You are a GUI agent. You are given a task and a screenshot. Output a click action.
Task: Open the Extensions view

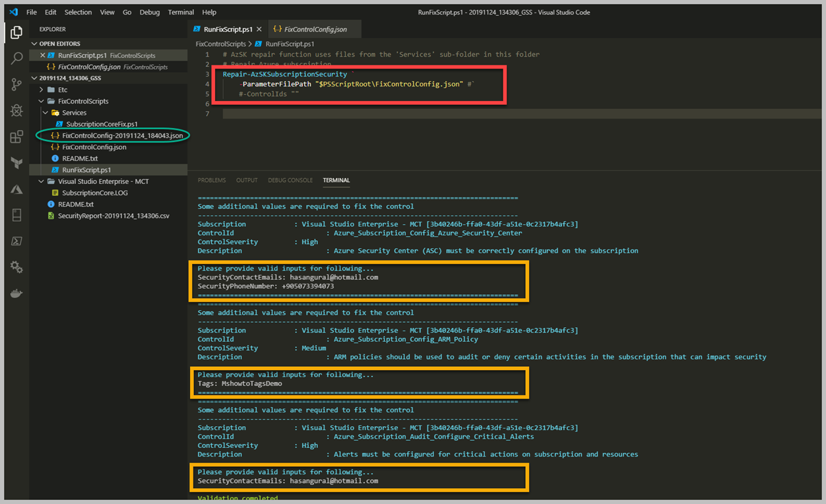tap(16, 137)
